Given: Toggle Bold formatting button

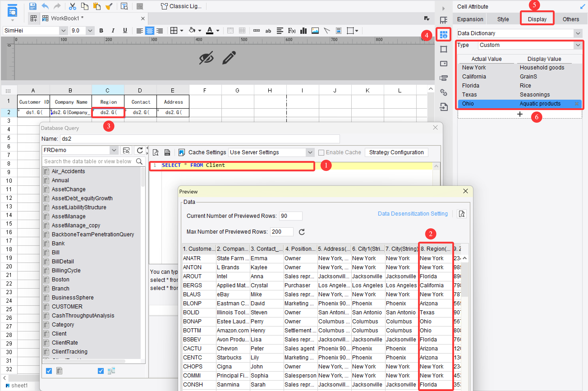Looking at the screenshot, I should tap(101, 31).
